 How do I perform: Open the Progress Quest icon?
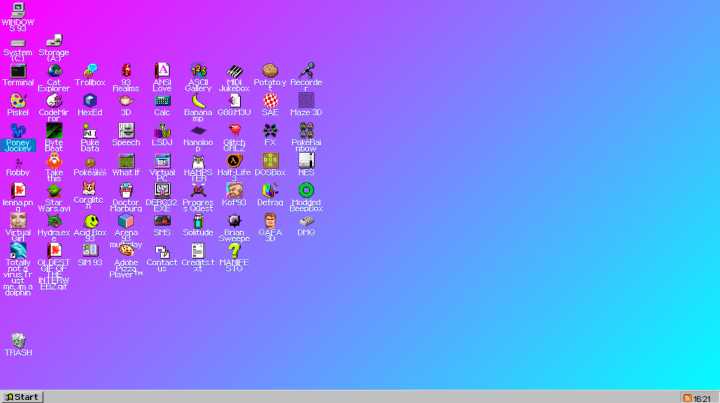coord(198,191)
